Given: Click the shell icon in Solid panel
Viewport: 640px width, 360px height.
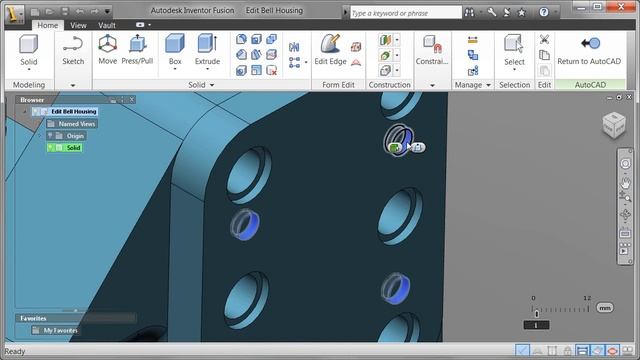Looking at the screenshot, I should click(x=256, y=40).
